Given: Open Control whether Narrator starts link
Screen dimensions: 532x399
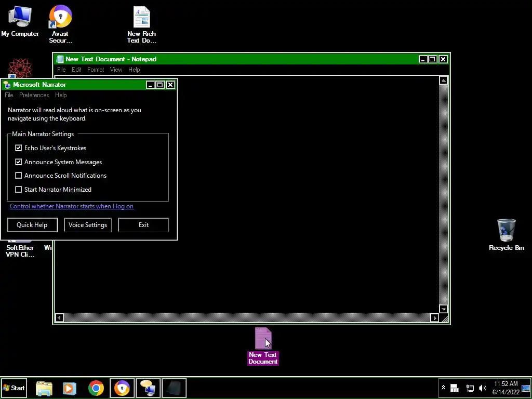Looking at the screenshot, I should click(x=72, y=206).
